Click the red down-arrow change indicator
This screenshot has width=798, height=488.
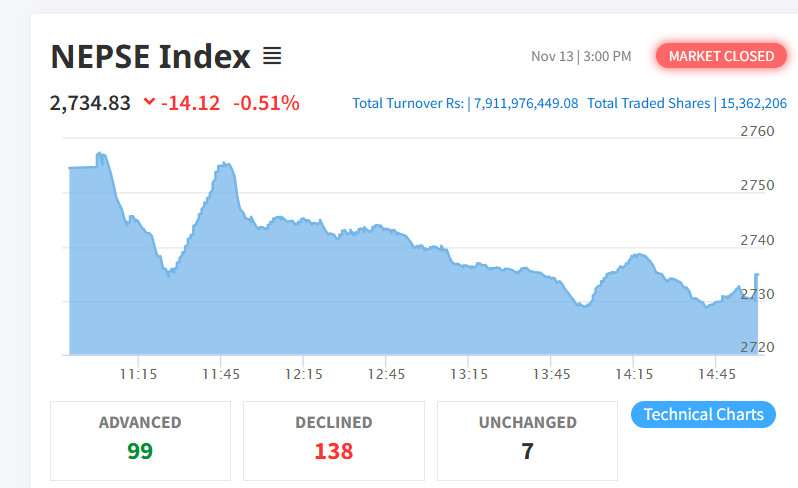click(x=150, y=102)
